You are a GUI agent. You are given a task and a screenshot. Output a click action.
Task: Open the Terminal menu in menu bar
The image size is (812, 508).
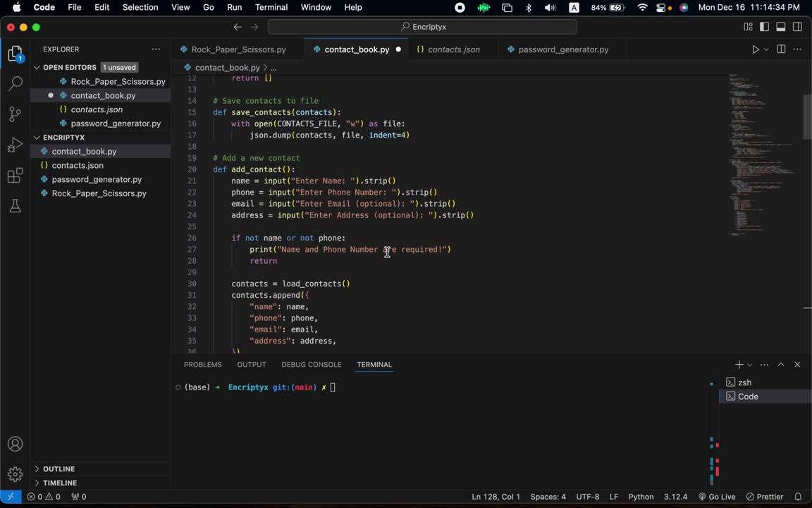coord(271,7)
